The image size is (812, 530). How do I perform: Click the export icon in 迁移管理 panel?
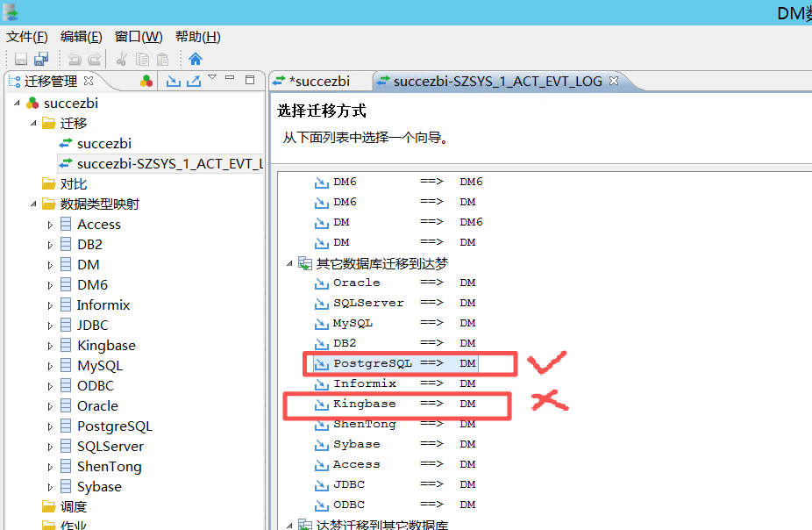tap(194, 81)
